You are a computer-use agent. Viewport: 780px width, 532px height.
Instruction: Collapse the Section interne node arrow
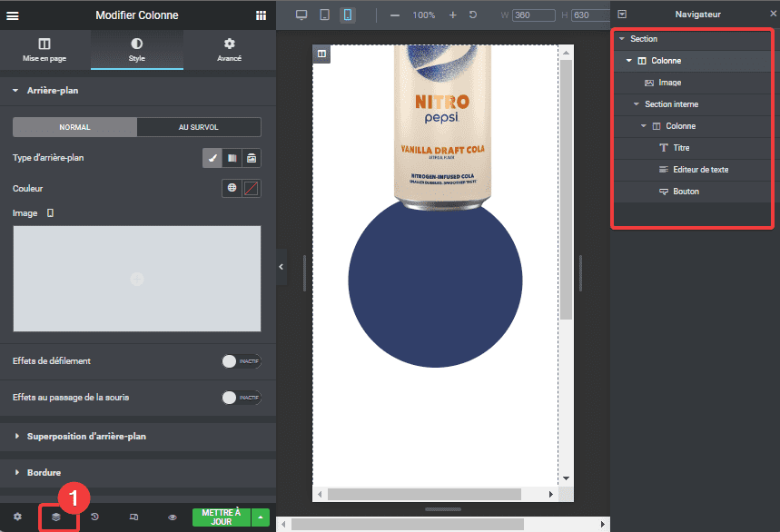pos(637,104)
